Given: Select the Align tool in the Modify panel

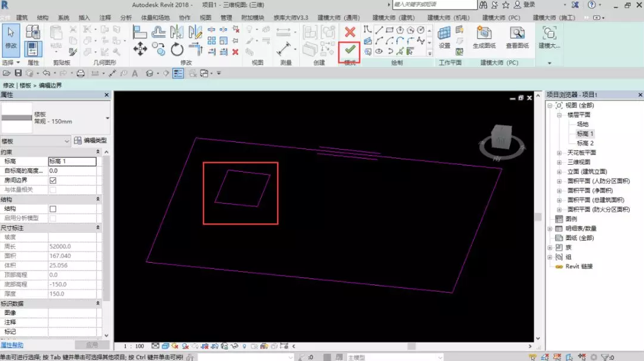Looking at the screenshot, I should click(x=139, y=32).
